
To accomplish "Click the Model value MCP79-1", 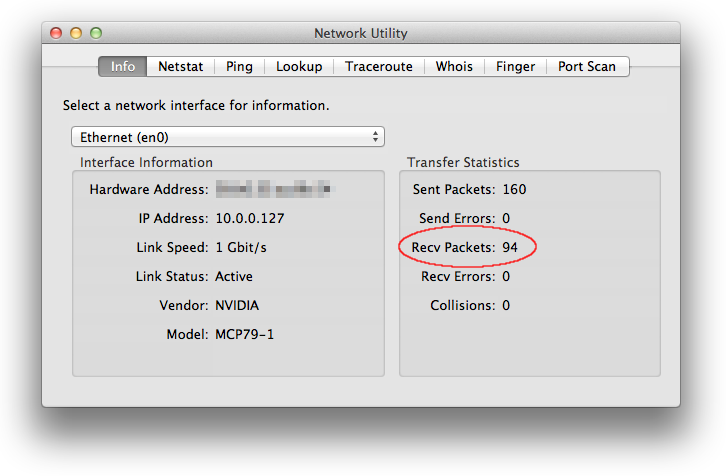I will pyautogui.click(x=244, y=334).
